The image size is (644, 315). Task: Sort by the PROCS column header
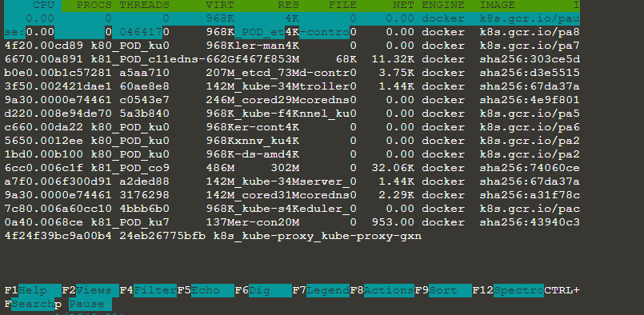[x=94, y=6]
